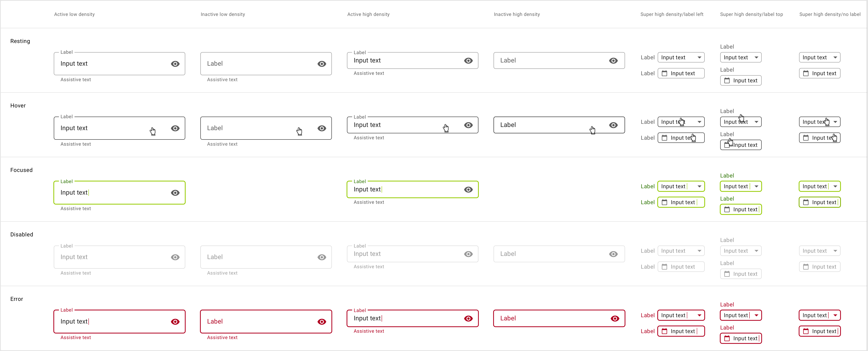Toggle eye icon in Hover Active high density field

click(x=468, y=125)
